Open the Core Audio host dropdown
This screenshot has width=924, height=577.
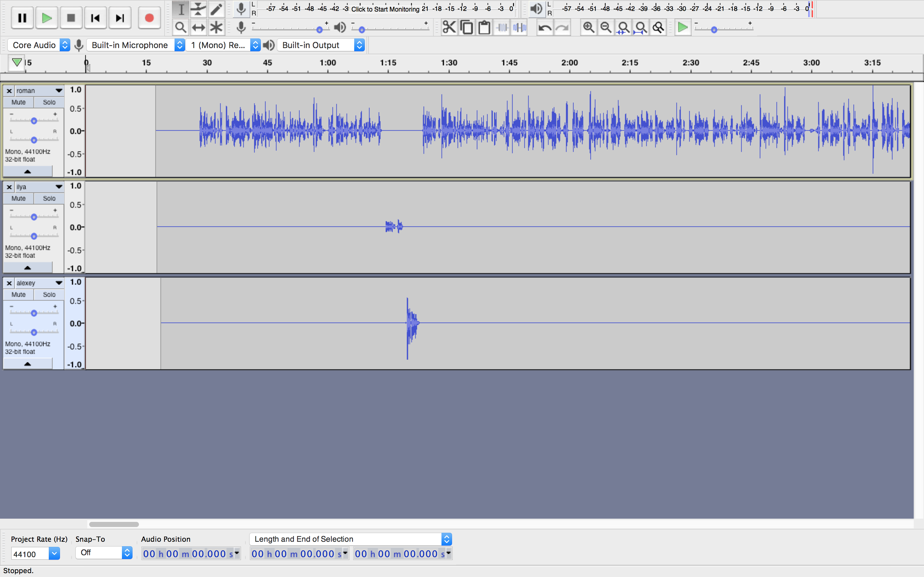click(x=38, y=45)
